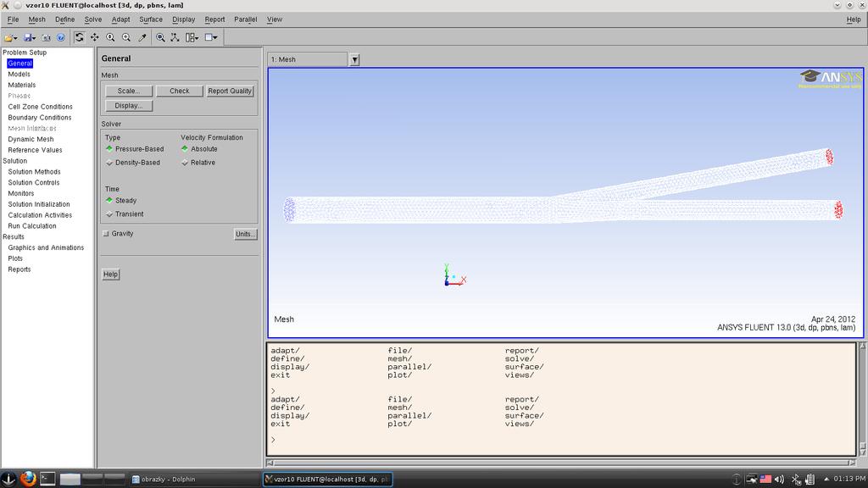The width and height of the screenshot is (868, 488).
Task: Open the clipboard tray icon
Action: point(810,480)
